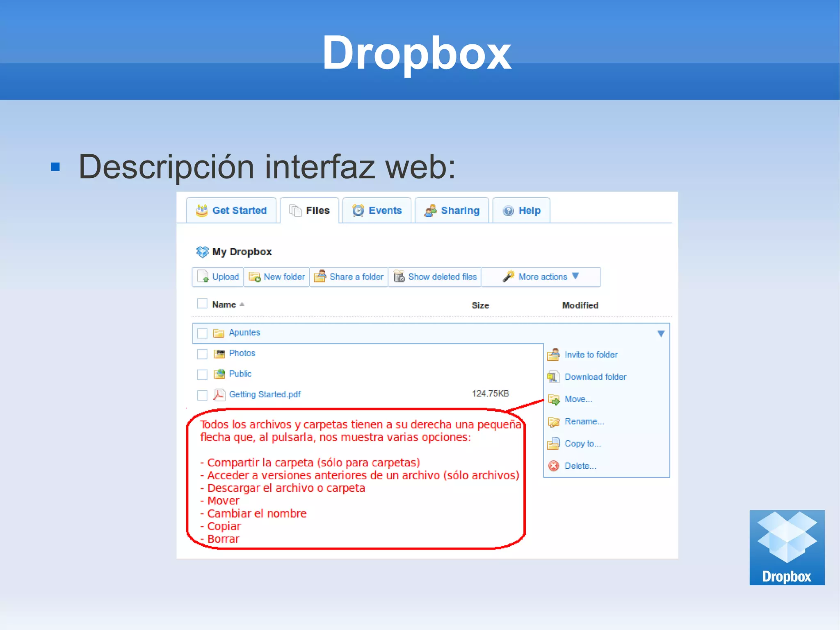Click the Copy to icon

coord(553,444)
